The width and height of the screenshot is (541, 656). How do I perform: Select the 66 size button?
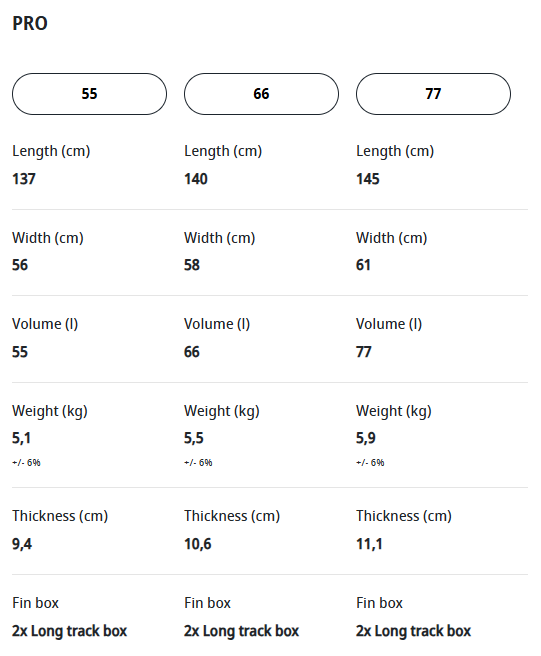262,94
